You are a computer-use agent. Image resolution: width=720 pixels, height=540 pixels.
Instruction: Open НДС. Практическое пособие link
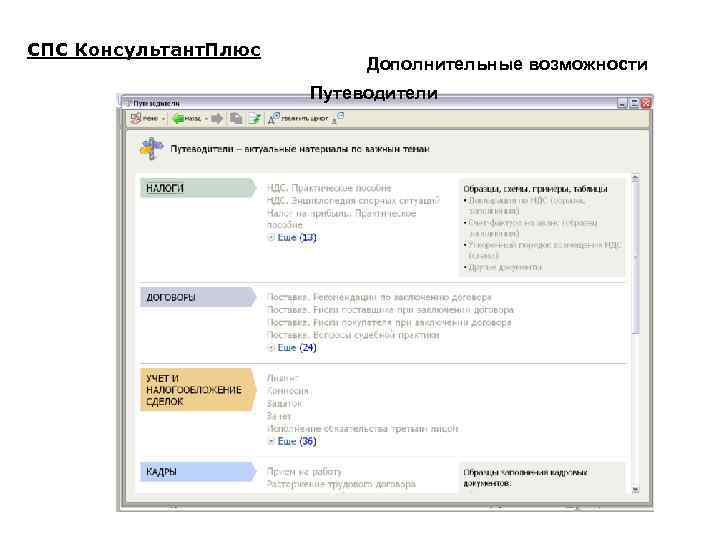pos(329,188)
